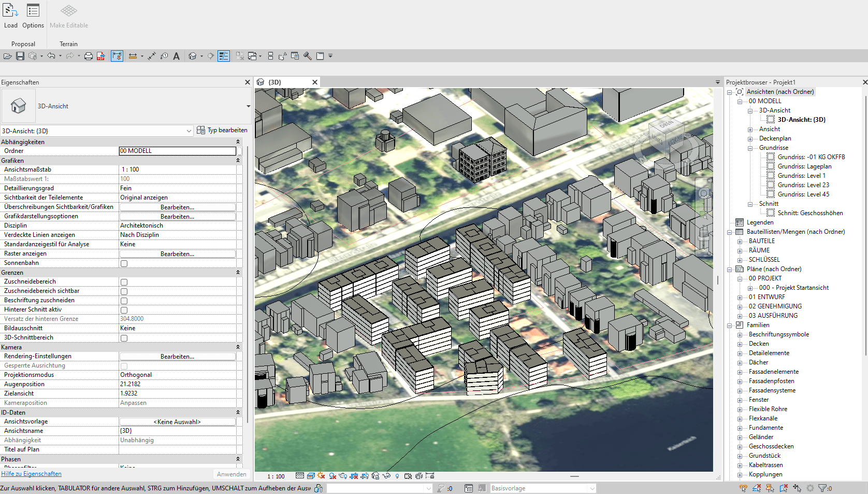Change the 1:100 view scale

coord(276,476)
